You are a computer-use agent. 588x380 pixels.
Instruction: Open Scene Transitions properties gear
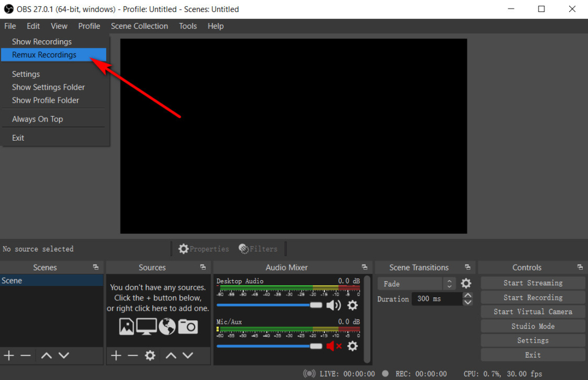tap(466, 283)
